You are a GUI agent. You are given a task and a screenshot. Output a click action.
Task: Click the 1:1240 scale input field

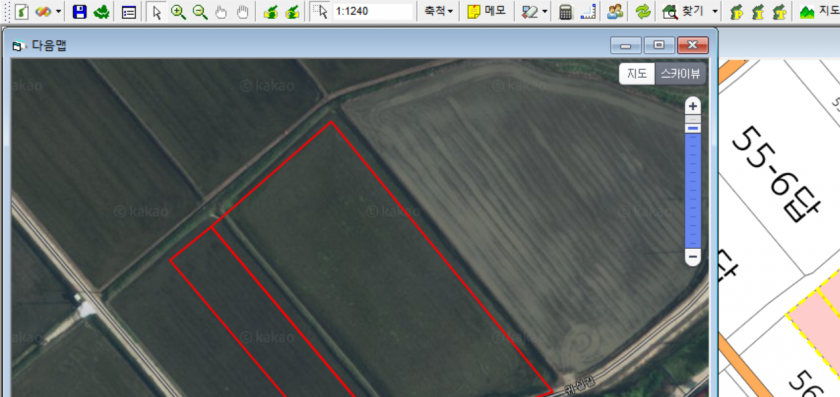373,12
